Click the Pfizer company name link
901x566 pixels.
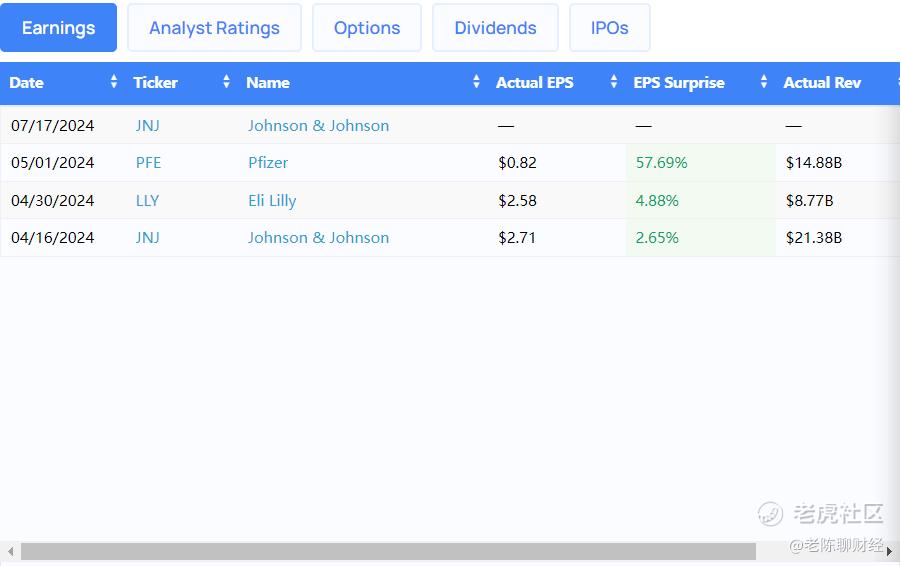(x=268, y=163)
